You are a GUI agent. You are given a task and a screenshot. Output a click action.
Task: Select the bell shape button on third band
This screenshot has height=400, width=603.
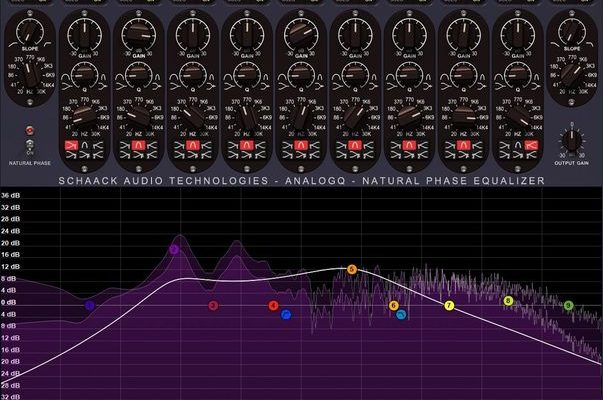point(192,147)
